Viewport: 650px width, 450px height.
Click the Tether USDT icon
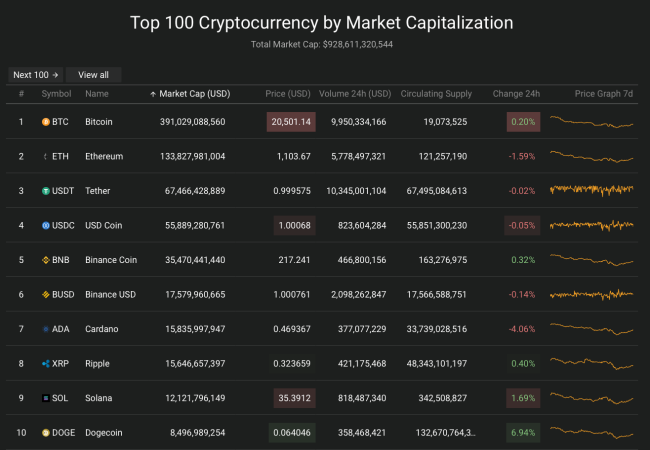pos(46,191)
